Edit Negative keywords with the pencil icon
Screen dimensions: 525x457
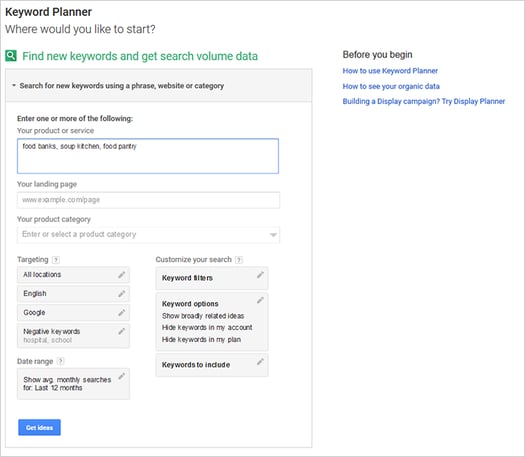(122, 331)
